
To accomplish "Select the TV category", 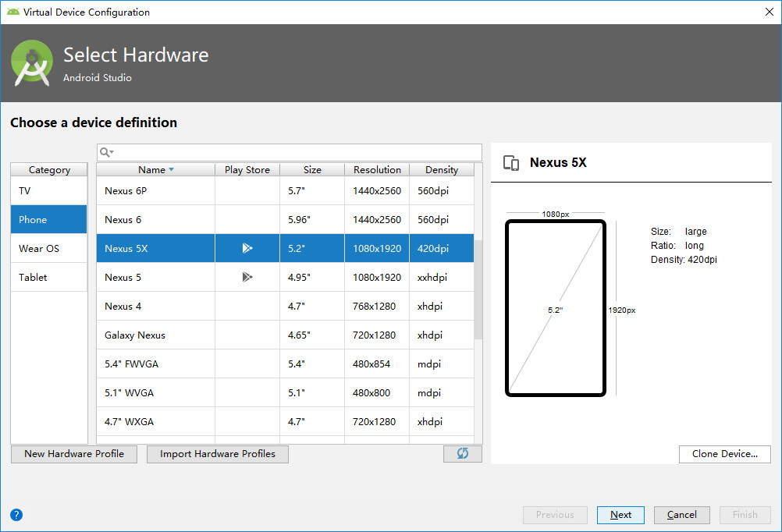I will point(49,190).
